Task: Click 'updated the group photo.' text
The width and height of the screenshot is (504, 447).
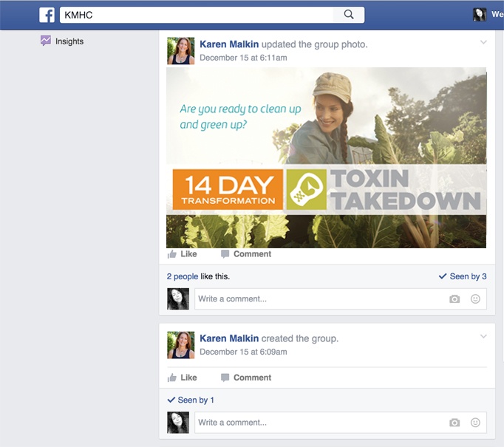Action: 314,44
